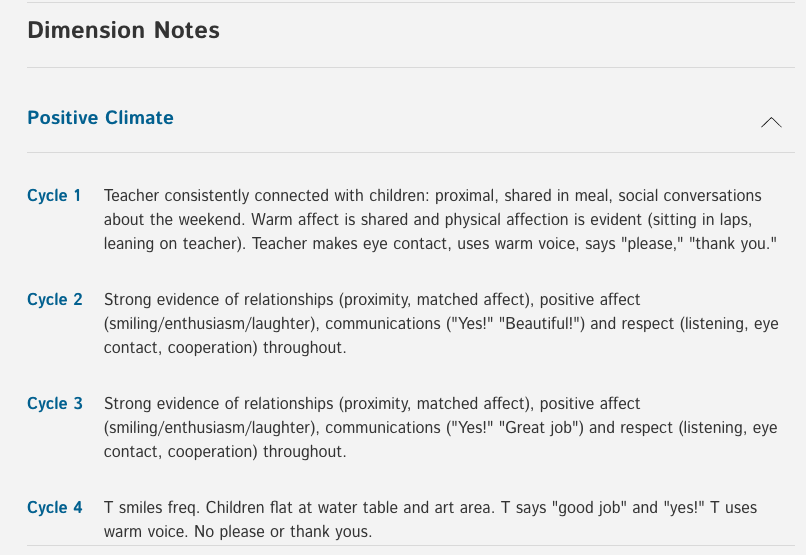Select the Cycle 4 label
Screen dimensions: 806x555
55,507
